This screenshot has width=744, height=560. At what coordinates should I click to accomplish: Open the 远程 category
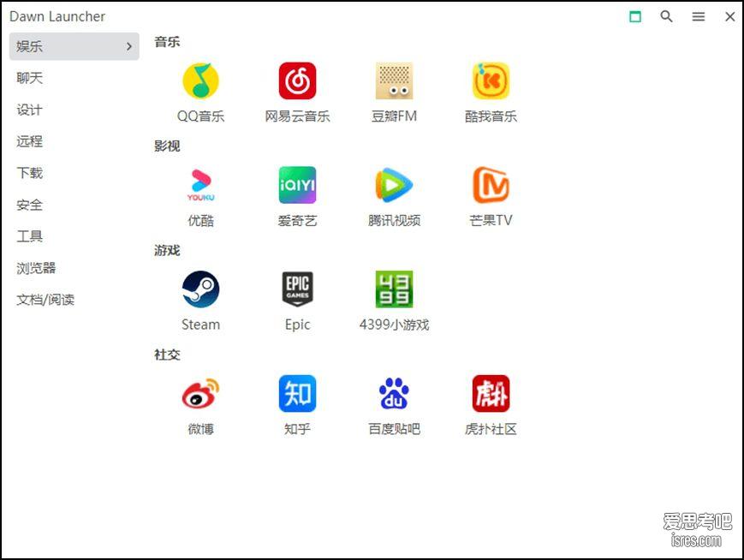(29, 141)
